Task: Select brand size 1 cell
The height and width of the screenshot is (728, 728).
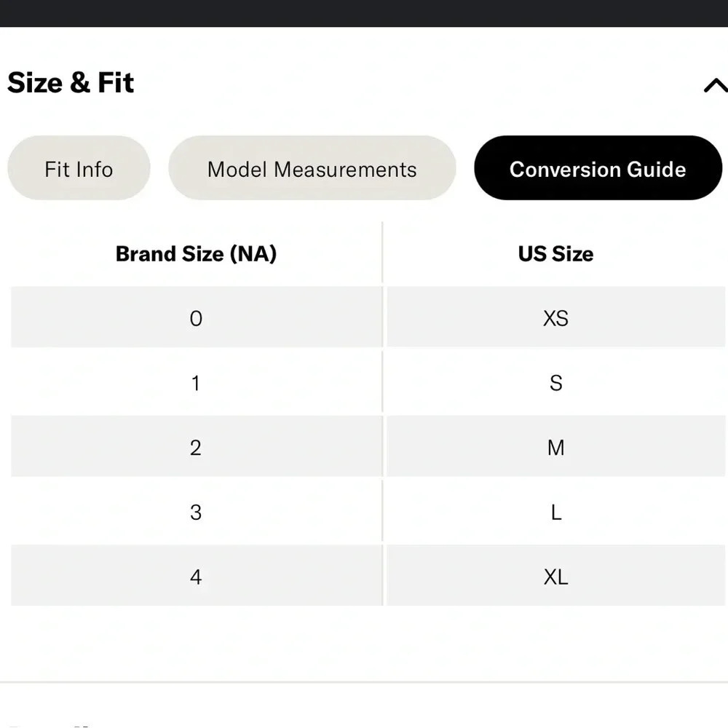Action: (196, 383)
